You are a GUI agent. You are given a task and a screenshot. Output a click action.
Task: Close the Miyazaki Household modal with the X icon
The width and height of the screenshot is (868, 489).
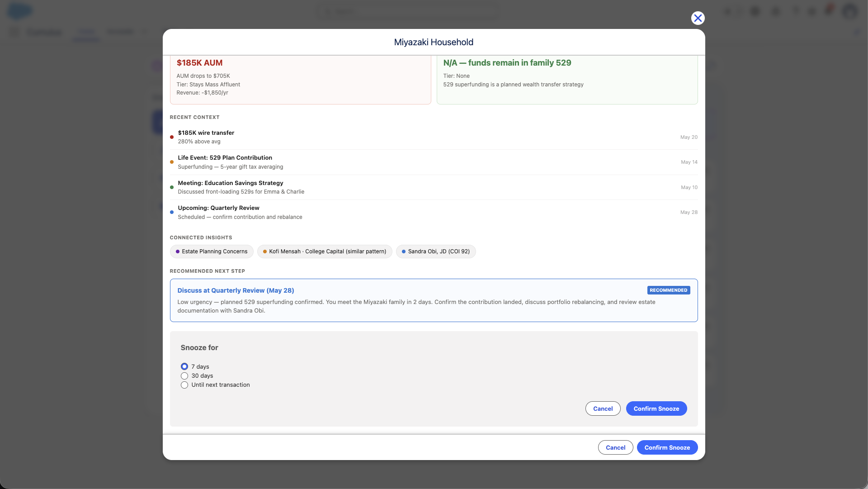698,18
